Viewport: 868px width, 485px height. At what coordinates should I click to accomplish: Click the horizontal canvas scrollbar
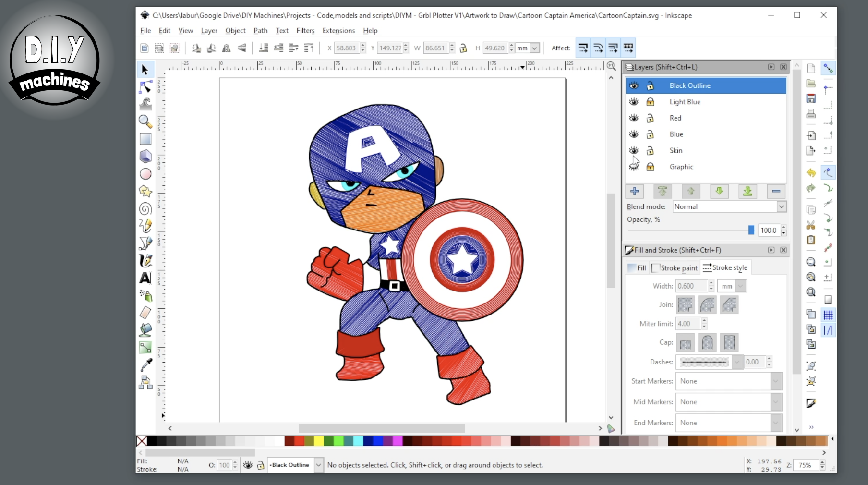[382, 428]
